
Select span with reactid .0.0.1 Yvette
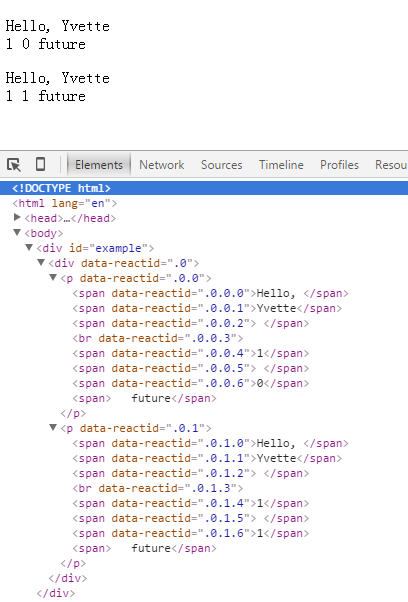pos(207,308)
